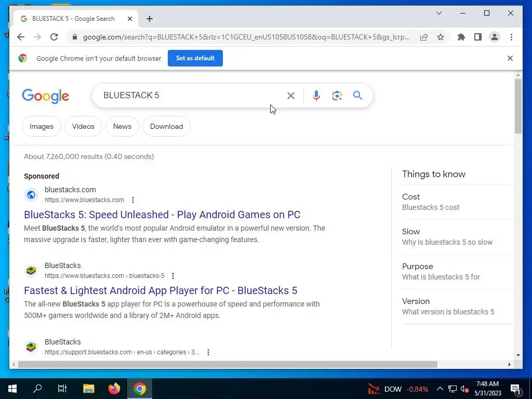Viewport: 532px width, 399px height.
Task: Open options for support.bluestacks.com result
Action: (208, 352)
